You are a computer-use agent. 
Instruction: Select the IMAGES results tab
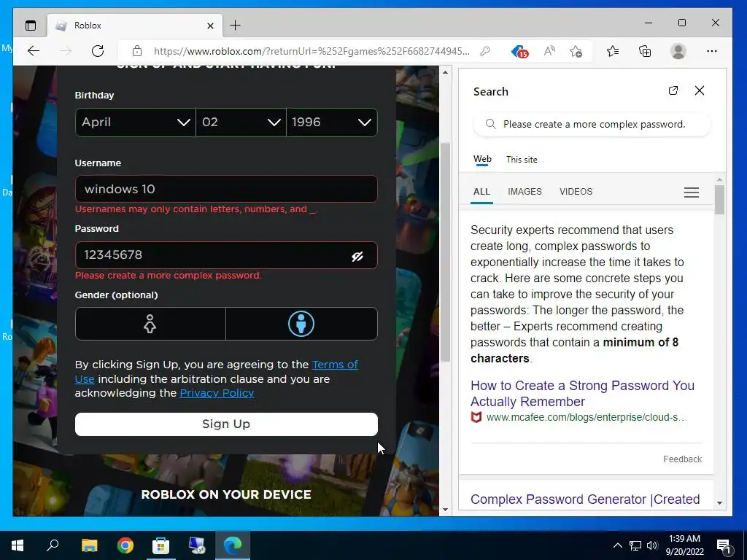pyautogui.click(x=525, y=192)
